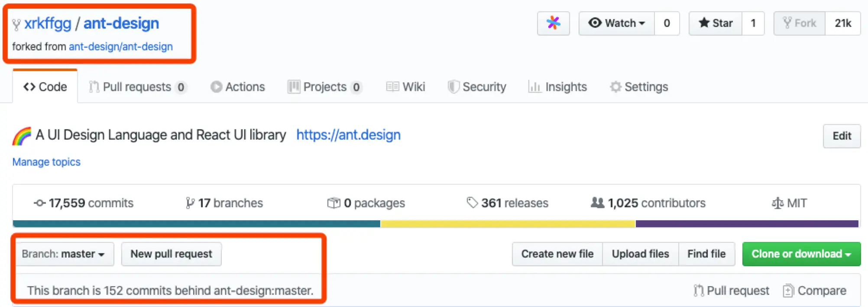Click teal segment of language bar
Screen dimensions: 868x307
tap(197, 224)
